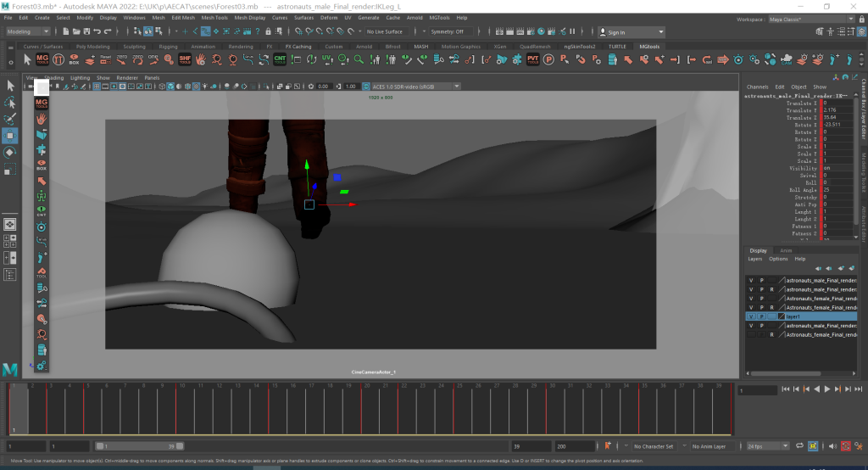Toggle R on the last Astronauts_female layer

[x=771, y=335]
